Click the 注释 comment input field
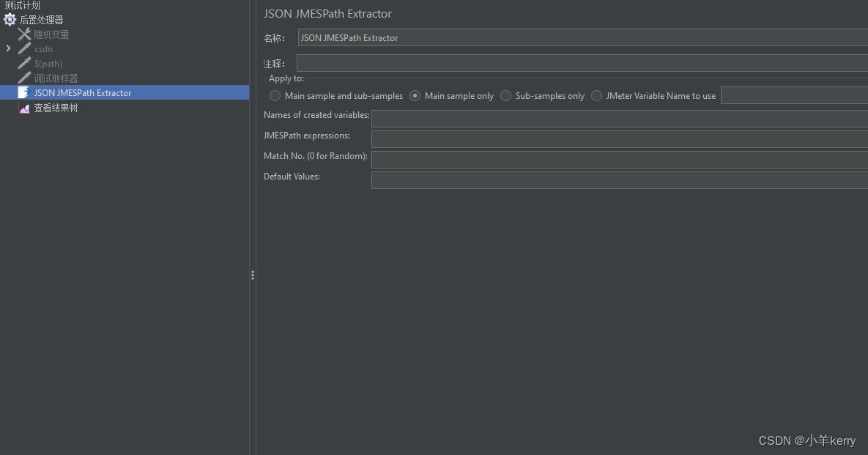 (582, 63)
